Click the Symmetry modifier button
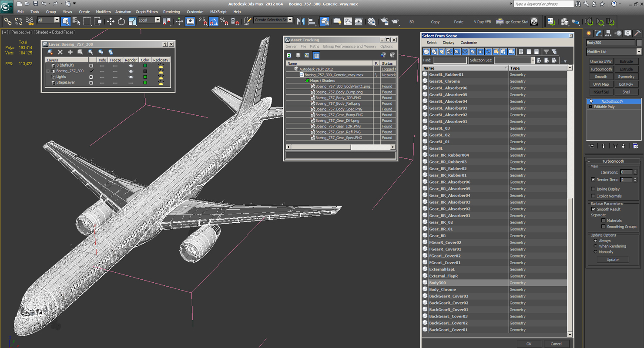Viewport: 644px width, 348px height. 626,77
